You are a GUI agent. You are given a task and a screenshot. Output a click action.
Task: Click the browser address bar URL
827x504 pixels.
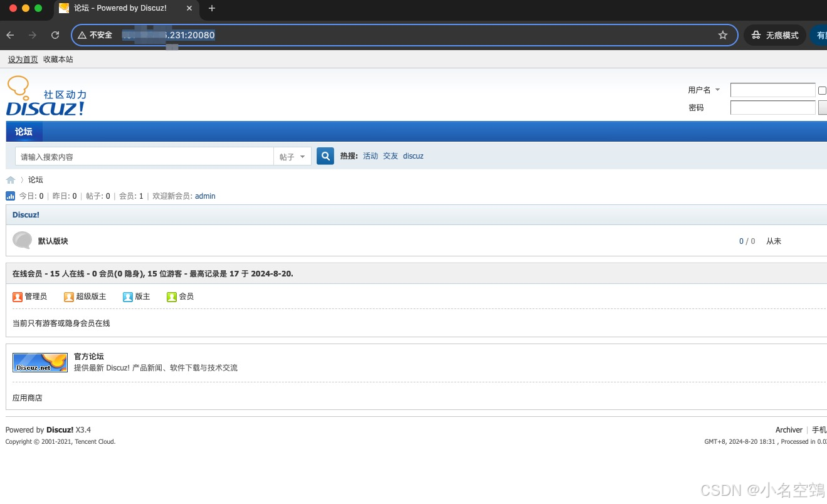click(168, 35)
